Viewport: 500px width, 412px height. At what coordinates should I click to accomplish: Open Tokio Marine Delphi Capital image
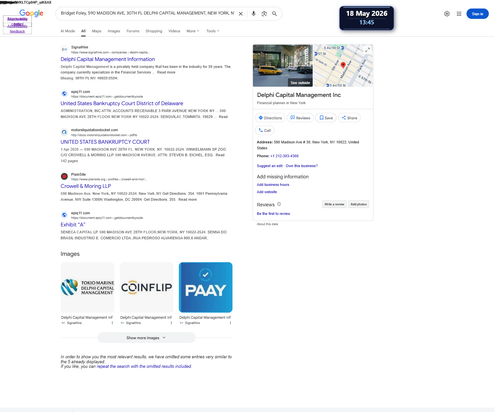87,287
